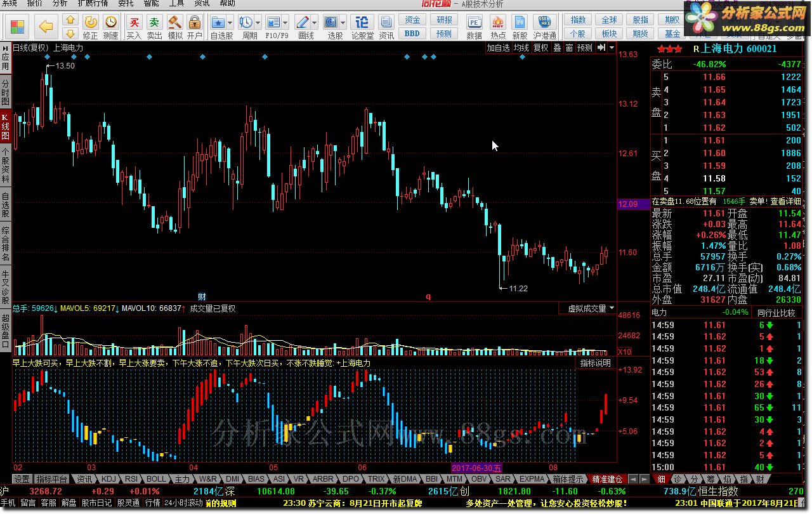Toggle the 均线 moving average display
This screenshot has width=812, height=514.
click(521, 48)
